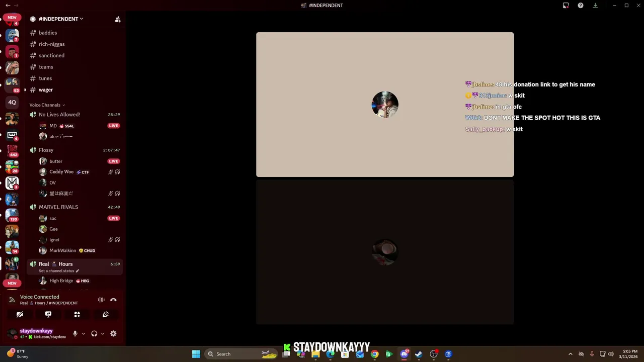
Task: Open the Discord inbox icon in title bar
Action: [566, 6]
